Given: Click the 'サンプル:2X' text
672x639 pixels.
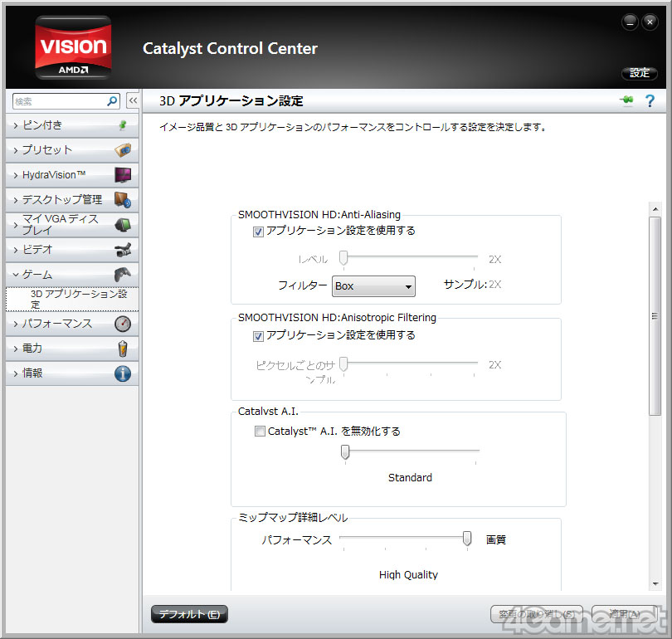Looking at the screenshot, I should 472,284.
